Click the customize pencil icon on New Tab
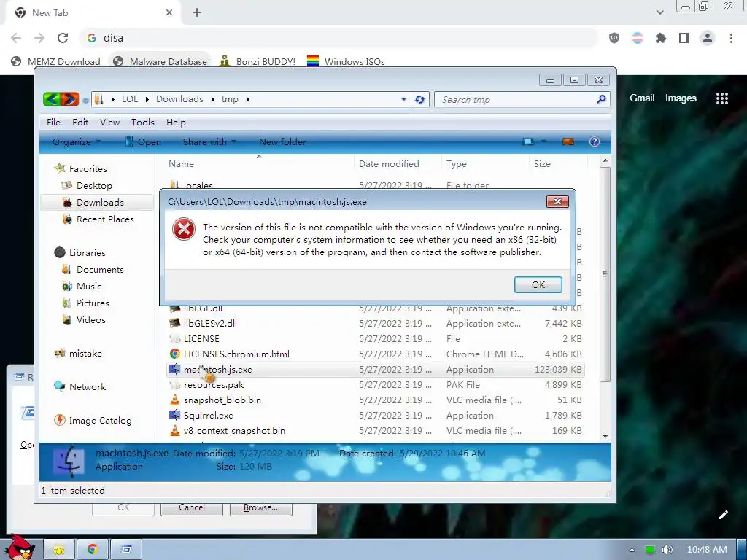 [x=723, y=515]
